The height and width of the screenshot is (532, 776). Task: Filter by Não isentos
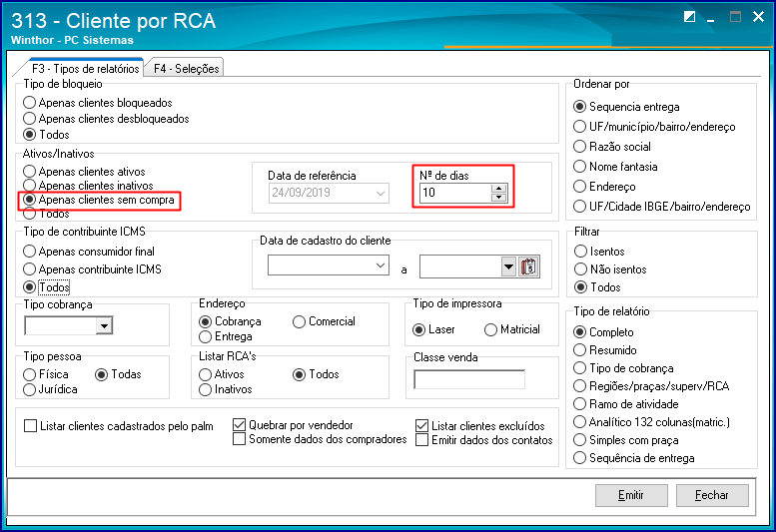[x=610, y=269]
